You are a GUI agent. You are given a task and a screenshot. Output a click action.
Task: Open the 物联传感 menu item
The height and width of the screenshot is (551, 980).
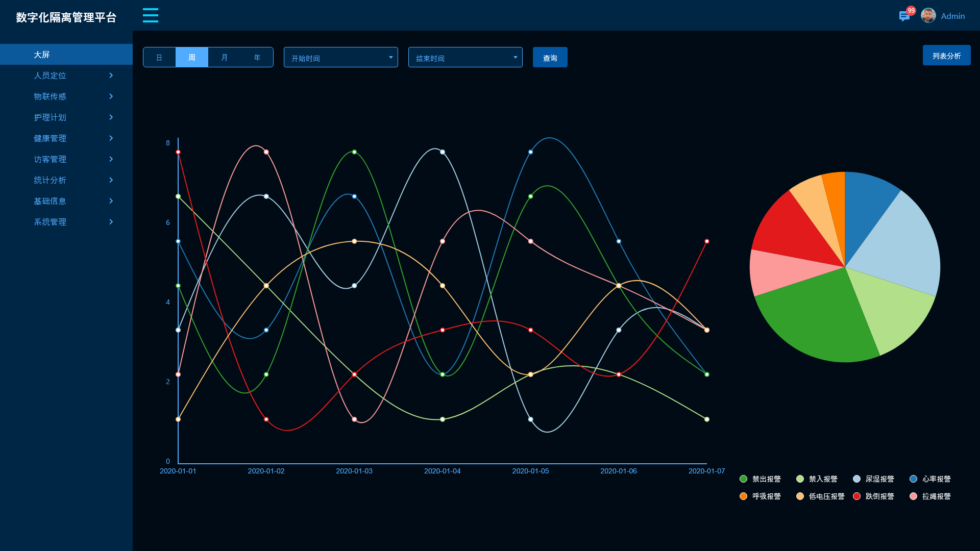pyautogui.click(x=66, y=96)
